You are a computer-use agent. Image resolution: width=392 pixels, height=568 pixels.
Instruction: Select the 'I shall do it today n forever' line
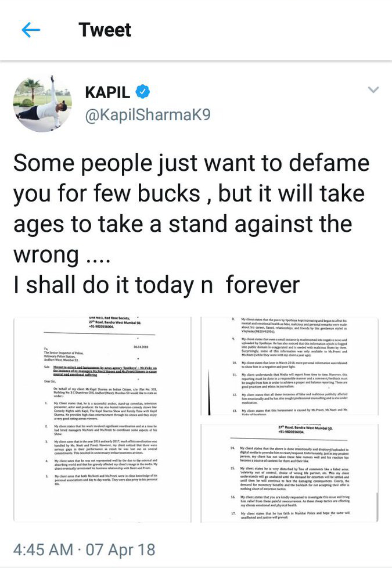157,285
